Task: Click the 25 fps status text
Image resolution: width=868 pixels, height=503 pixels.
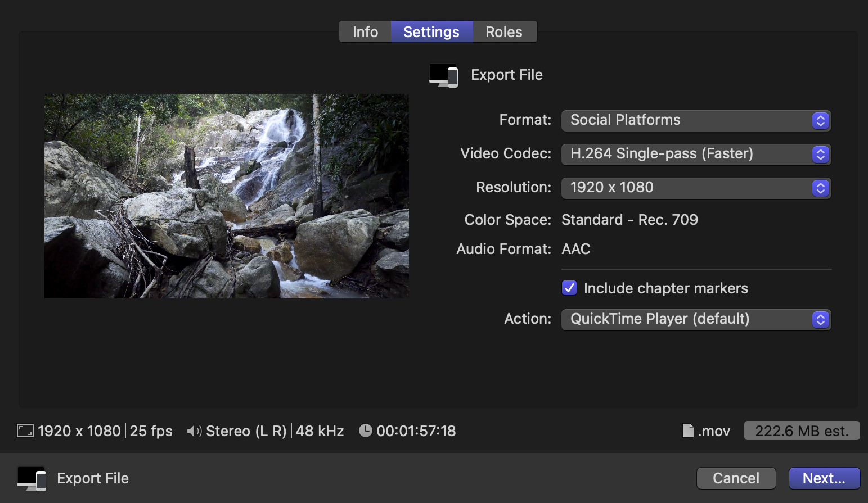Action: pos(151,431)
